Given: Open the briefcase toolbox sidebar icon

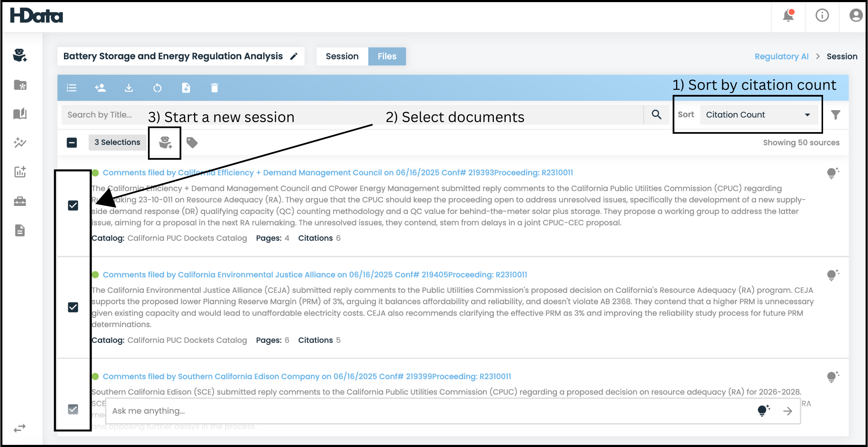Looking at the screenshot, I should click(x=20, y=201).
